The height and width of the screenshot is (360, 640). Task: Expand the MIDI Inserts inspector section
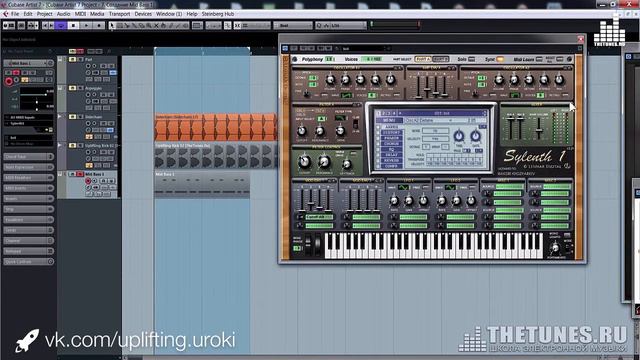tap(29, 189)
